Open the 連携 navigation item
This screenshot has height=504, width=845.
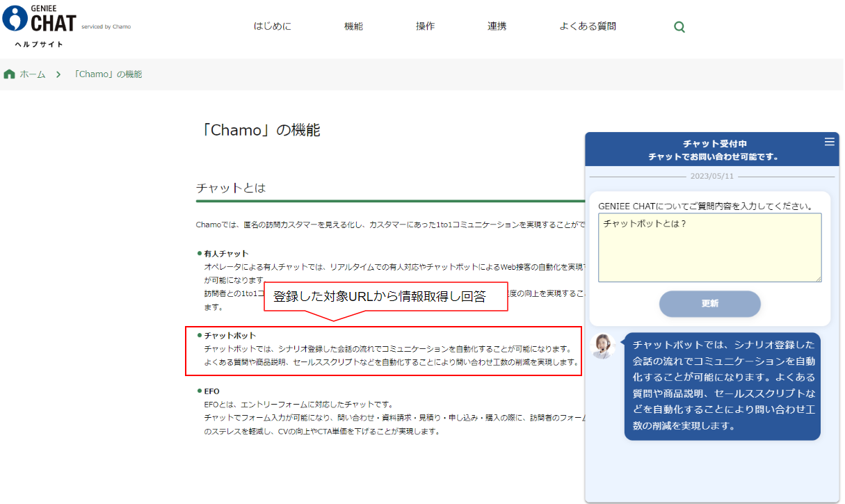[x=497, y=26]
